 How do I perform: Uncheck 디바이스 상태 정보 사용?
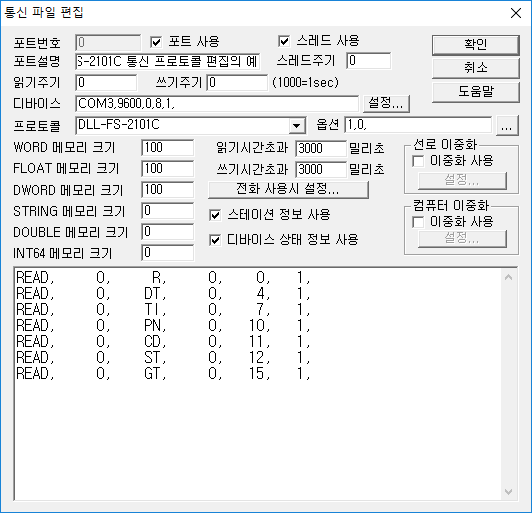[x=215, y=240]
